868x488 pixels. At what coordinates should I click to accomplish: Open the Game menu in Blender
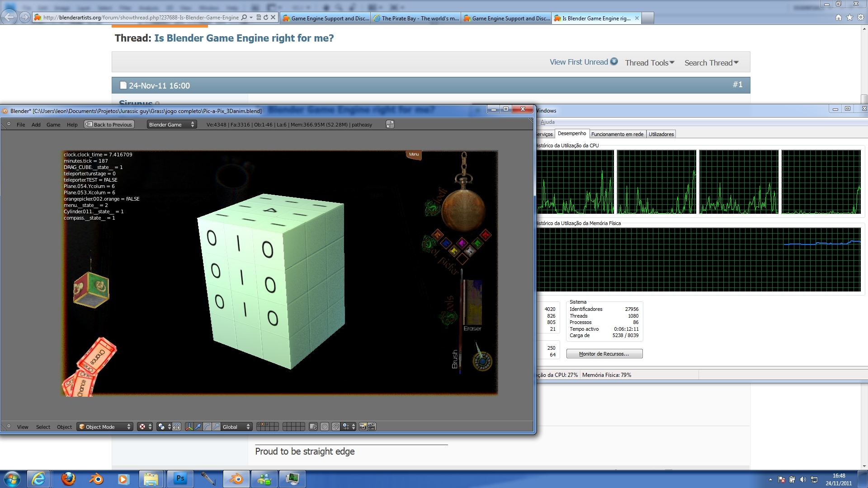coord(53,125)
